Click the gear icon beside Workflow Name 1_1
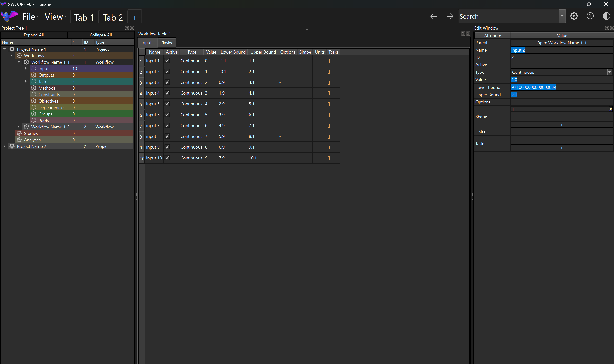The width and height of the screenshot is (614, 364). [26, 62]
